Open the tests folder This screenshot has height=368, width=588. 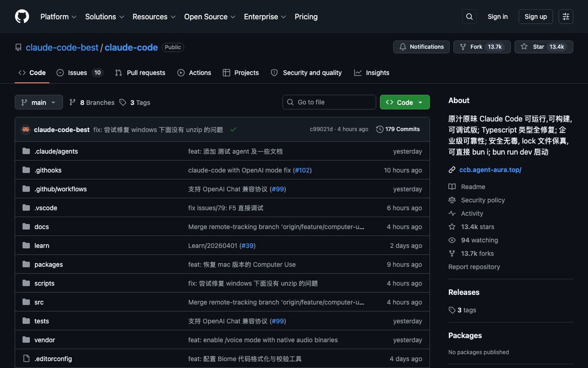coord(42,321)
